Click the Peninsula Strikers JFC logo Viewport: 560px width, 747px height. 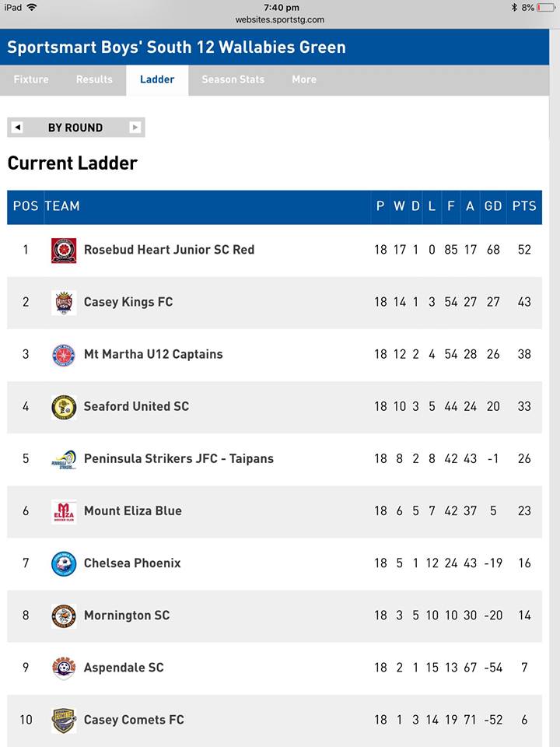[64, 459]
